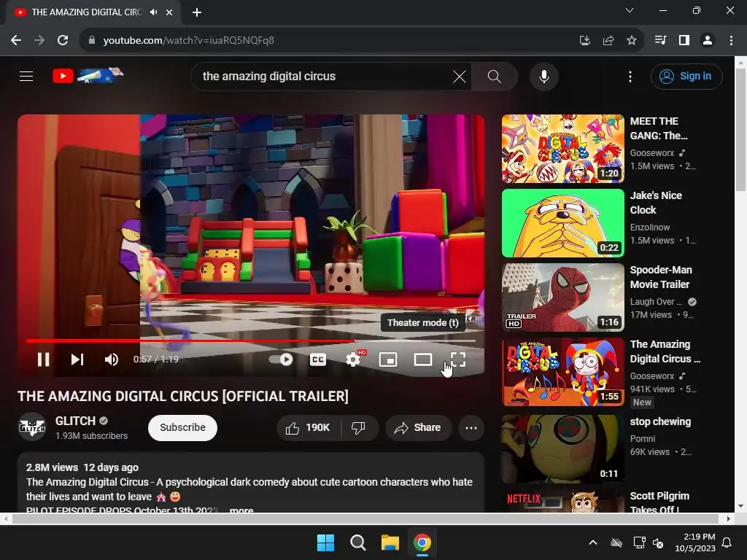The width and height of the screenshot is (747, 560).
Task: Activate the miniplayer icon
Action: 388,359
